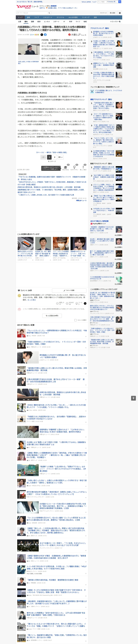Viewport: 138px width, 644px height.
Task: Open the 速報 navigation tab
Action: point(28,17)
